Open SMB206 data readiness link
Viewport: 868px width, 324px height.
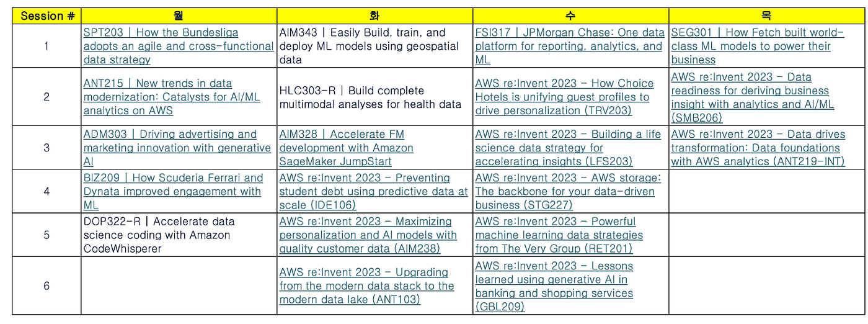coord(753,97)
